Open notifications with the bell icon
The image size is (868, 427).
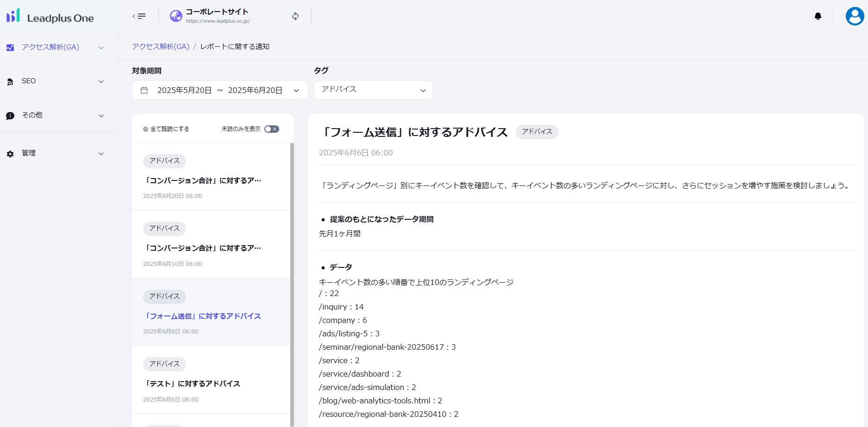[x=818, y=16]
